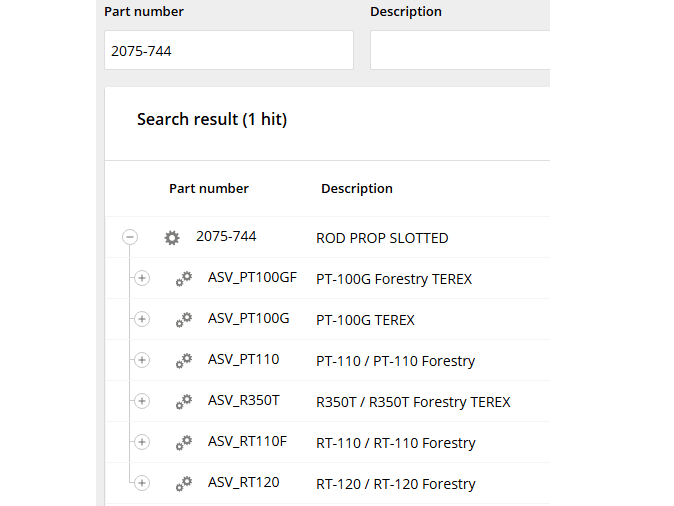Click the gears icon next to ASV_RT110F

point(184,443)
